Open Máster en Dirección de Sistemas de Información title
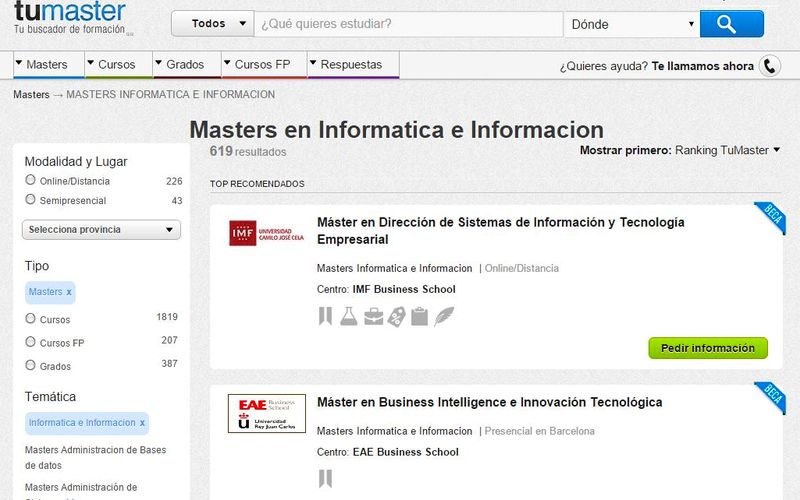Image resolution: width=800 pixels, height=500 pixels. 501,231
